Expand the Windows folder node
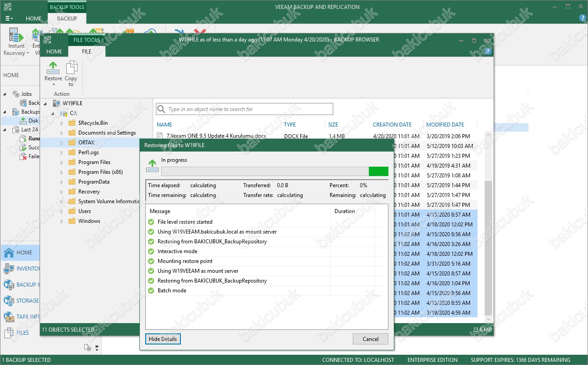Screen dimensions: 588x365 tap(62, 221)
